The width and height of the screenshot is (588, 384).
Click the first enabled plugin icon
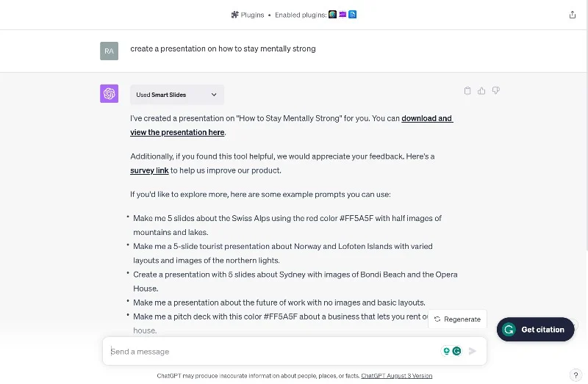coord(333,14)
